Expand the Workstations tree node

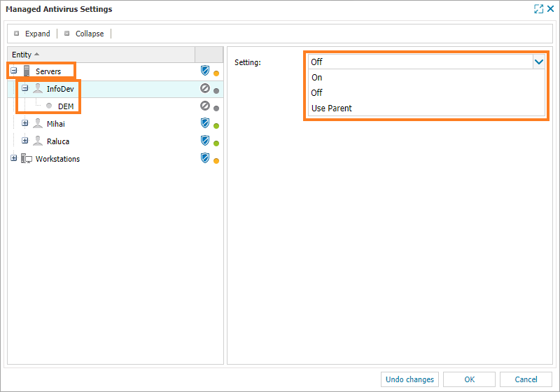(x=13, y=157)
